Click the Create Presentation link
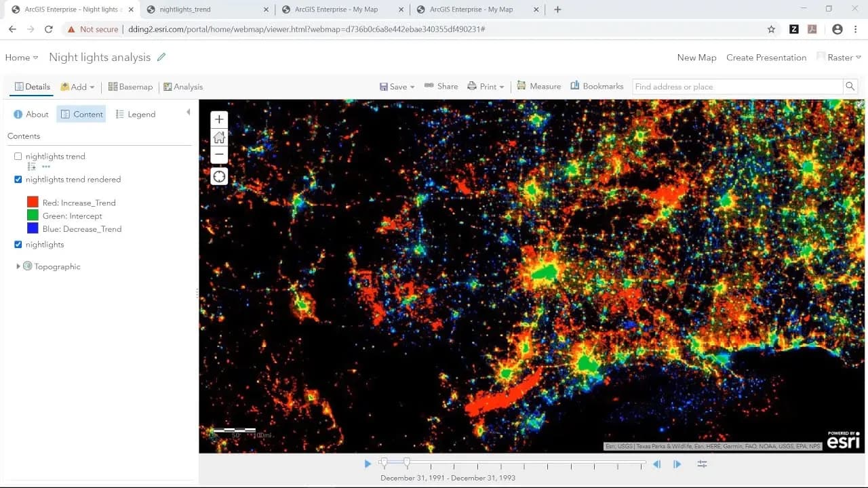The width and height of the screenshot is (868, 488). (766, 58)
